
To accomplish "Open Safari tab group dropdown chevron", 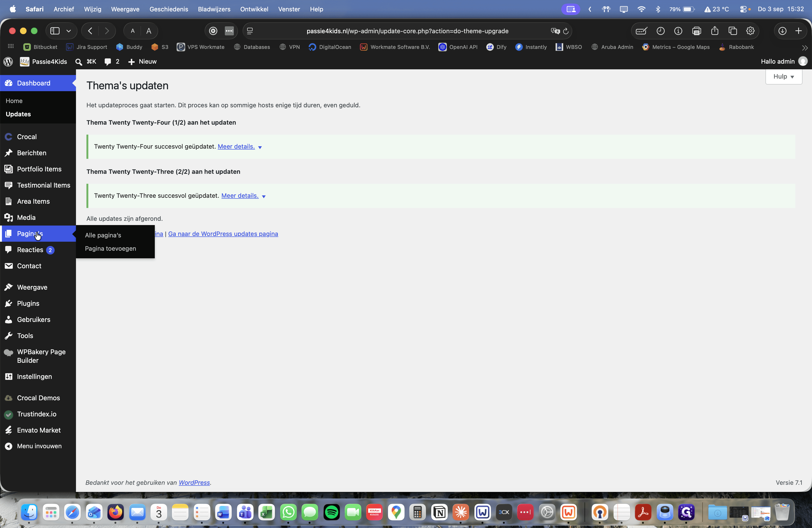I will tap(69, 31).
